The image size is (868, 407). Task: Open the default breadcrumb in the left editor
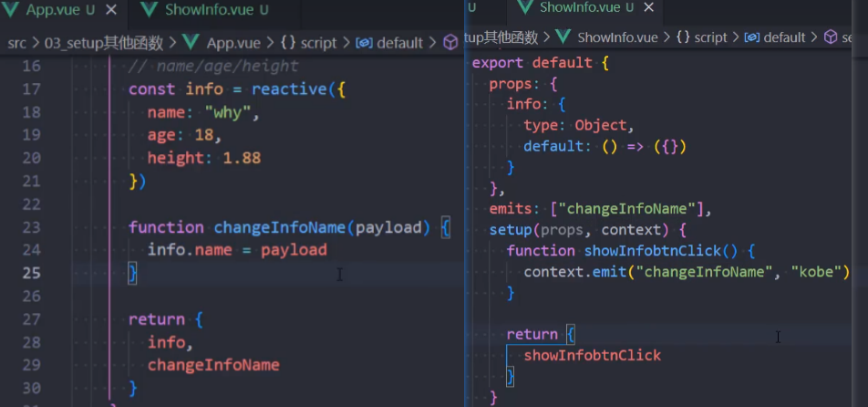[x=399, y=43]
